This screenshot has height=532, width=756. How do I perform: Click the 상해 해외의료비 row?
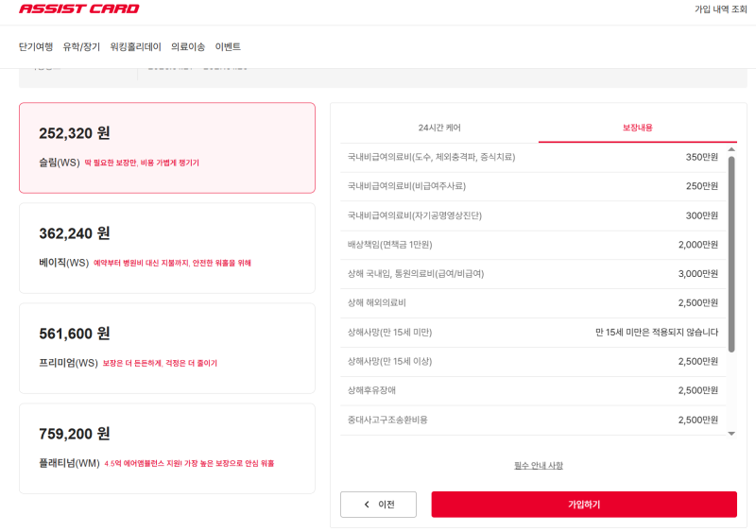[x=533, y=303]
